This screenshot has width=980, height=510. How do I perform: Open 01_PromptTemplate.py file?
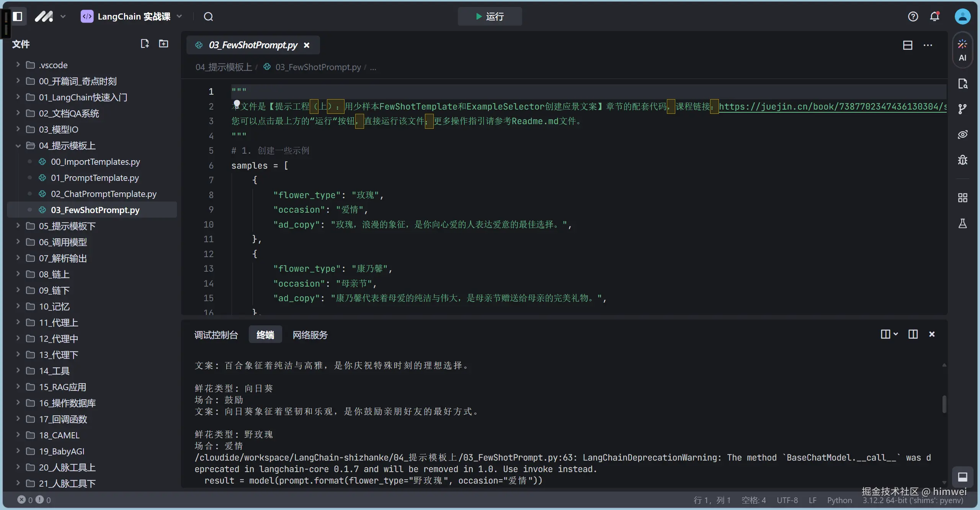point(95,178)
